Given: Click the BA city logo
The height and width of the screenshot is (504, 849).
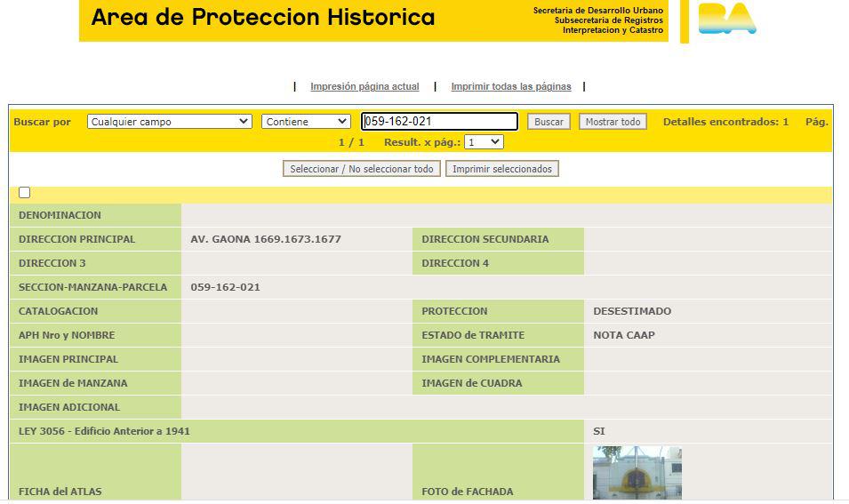Looking at the screenshot, I should [x=727, y=19].
